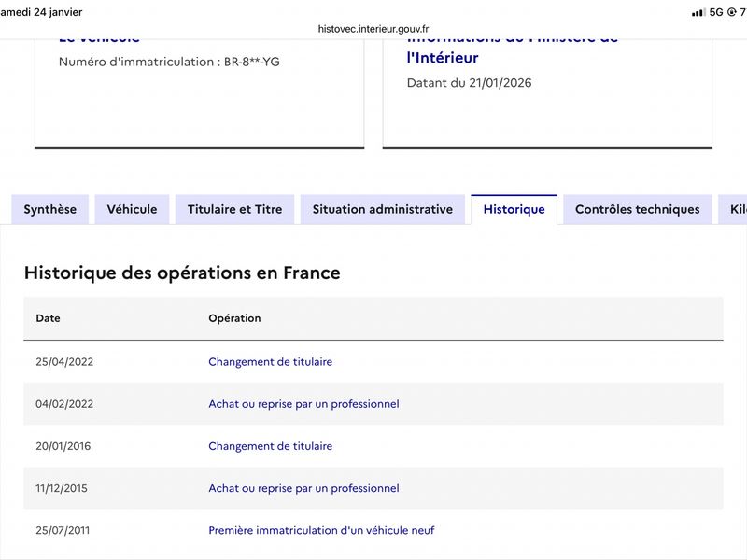Select the date 04/02/2022
Screen dimensions: 747x560
(64, 404)
